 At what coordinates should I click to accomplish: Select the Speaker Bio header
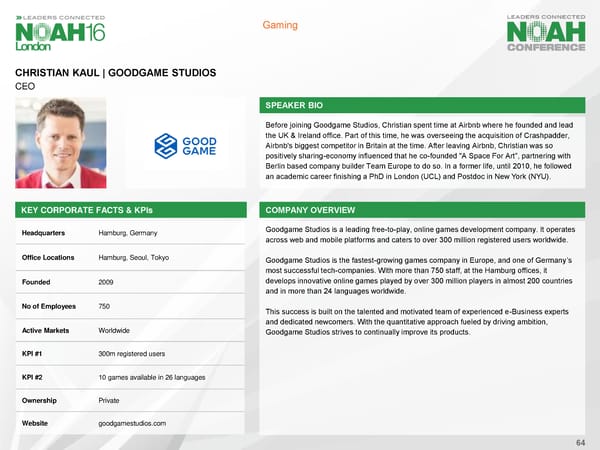[x=294, y=106]
